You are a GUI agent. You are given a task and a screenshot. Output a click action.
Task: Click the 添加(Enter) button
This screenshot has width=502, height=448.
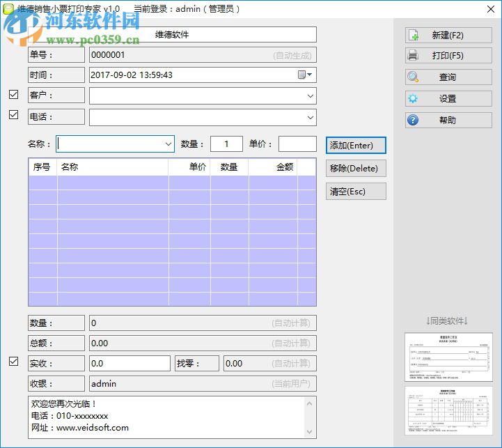356,146
